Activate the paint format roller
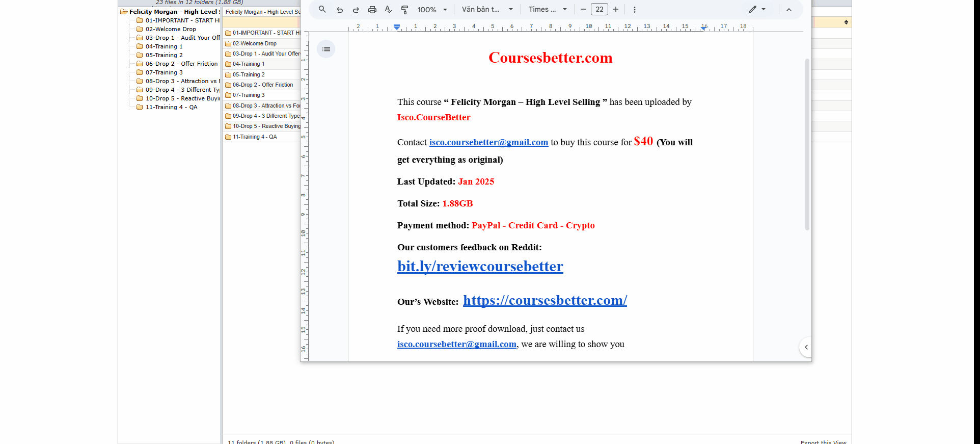 point(404,10)
